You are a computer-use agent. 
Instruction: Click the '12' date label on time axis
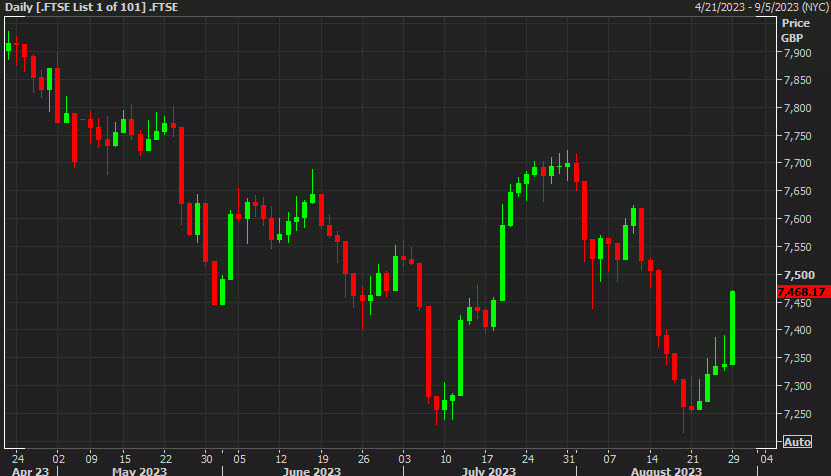[281, 459]
